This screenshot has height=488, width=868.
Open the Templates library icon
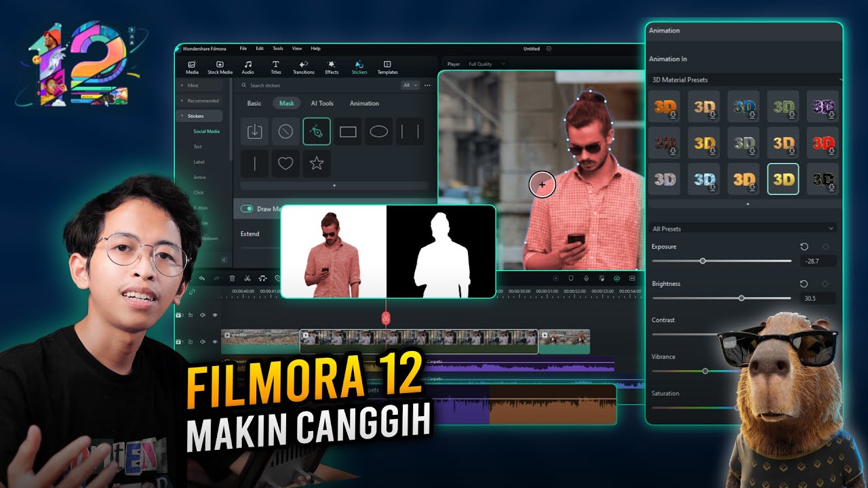point(387,67)
